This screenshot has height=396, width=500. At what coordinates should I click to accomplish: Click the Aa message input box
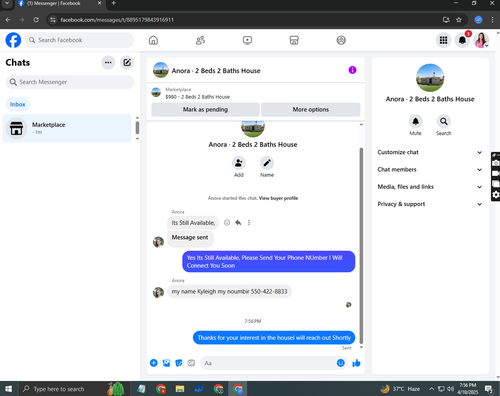pos(268,363)
